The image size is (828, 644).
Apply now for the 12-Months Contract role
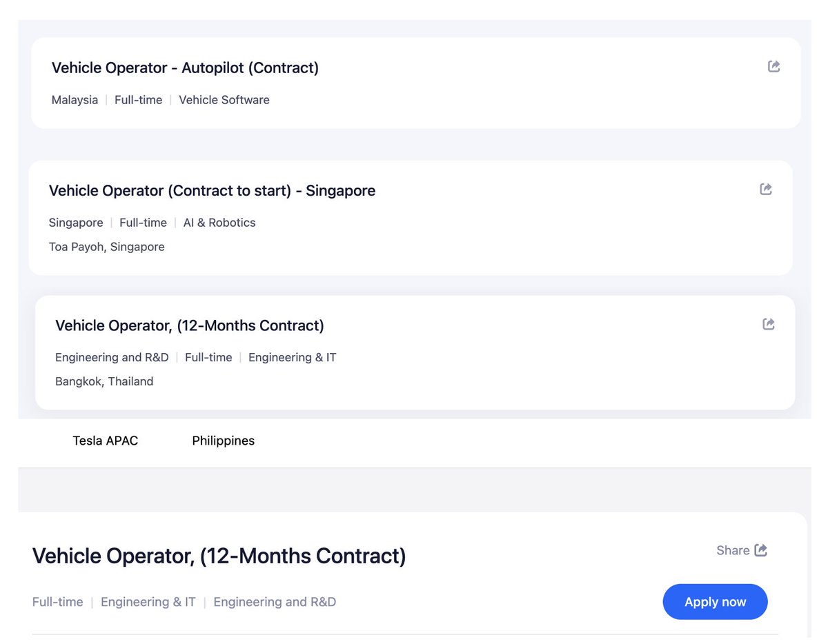pos(715,602)
